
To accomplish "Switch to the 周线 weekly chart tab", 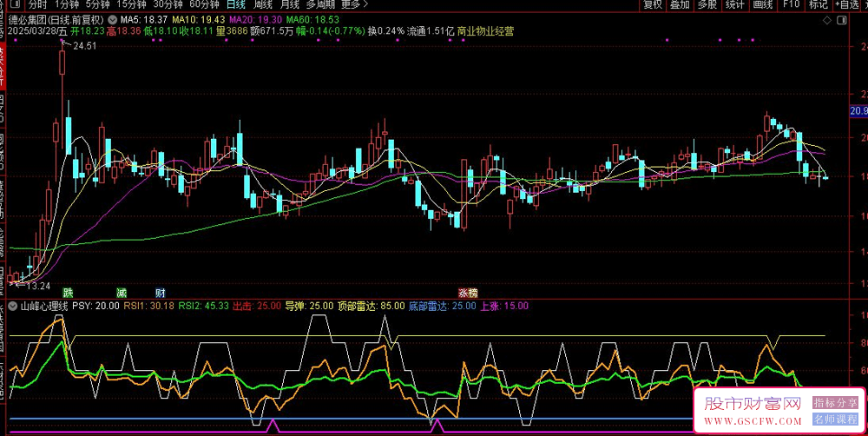I will coord(263,4).
